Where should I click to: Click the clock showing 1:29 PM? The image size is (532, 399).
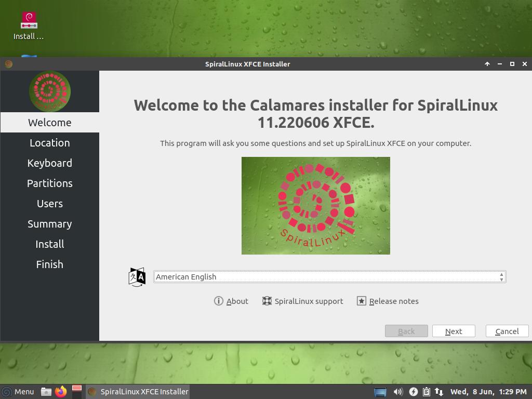[488, 392]
